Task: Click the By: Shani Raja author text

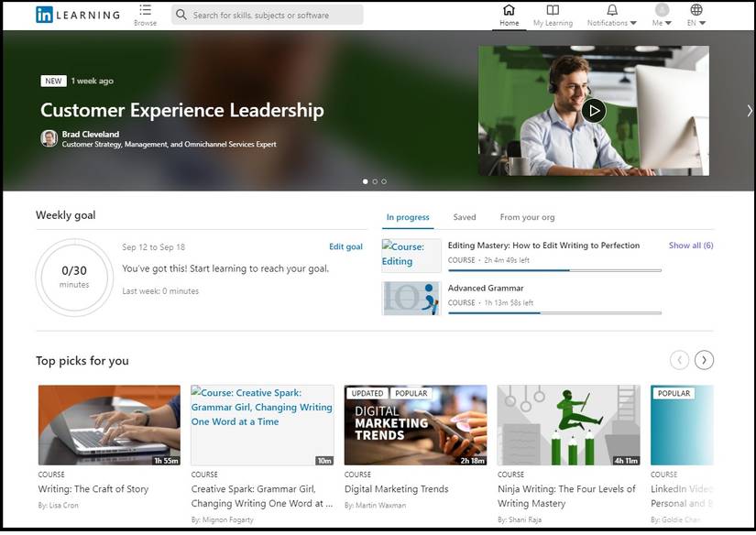Action: pos(520,520)
